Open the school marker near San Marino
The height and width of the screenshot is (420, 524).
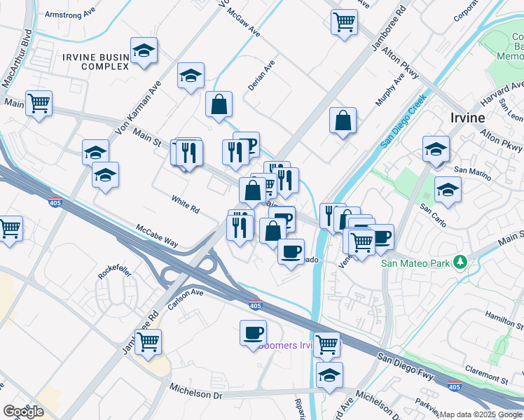[x=436, y=149]
